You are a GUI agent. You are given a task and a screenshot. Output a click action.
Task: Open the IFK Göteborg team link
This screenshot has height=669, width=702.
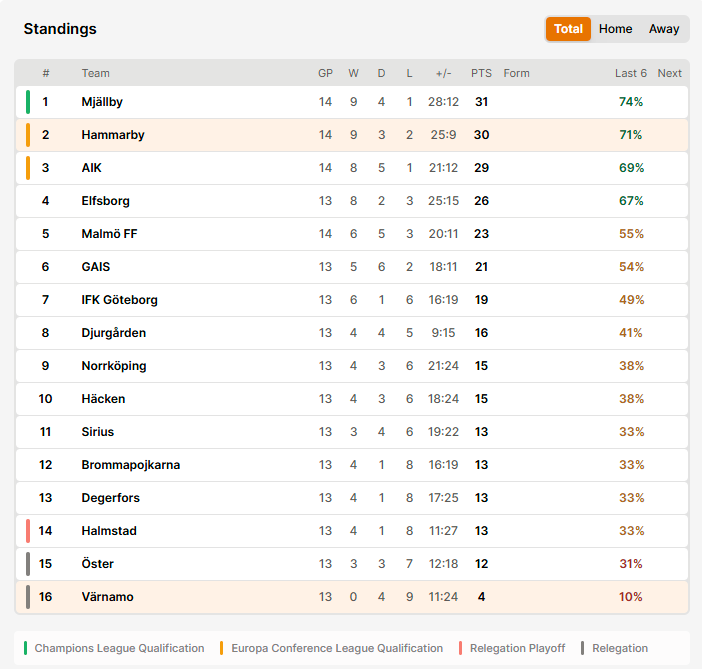tap(120, 300)
